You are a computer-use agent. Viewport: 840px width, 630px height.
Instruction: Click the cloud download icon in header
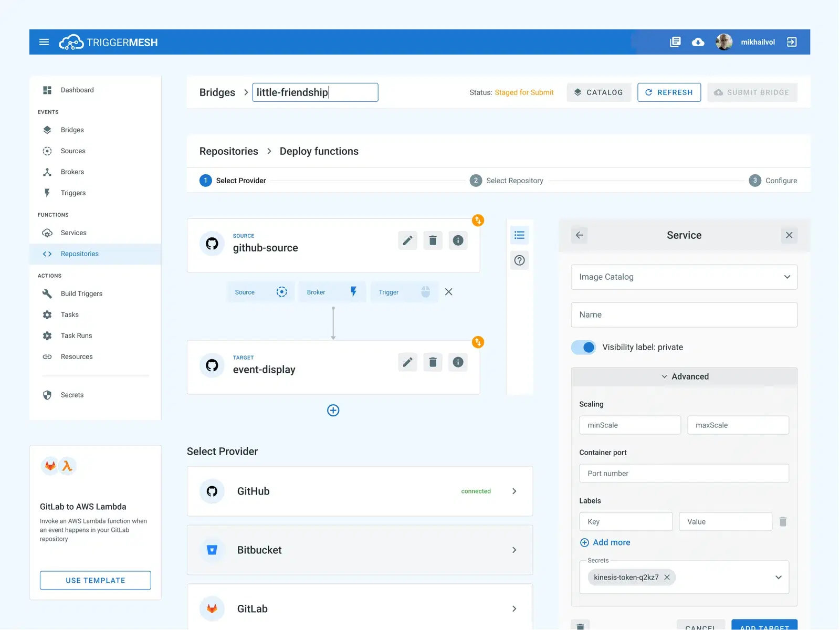pos(698,42)
